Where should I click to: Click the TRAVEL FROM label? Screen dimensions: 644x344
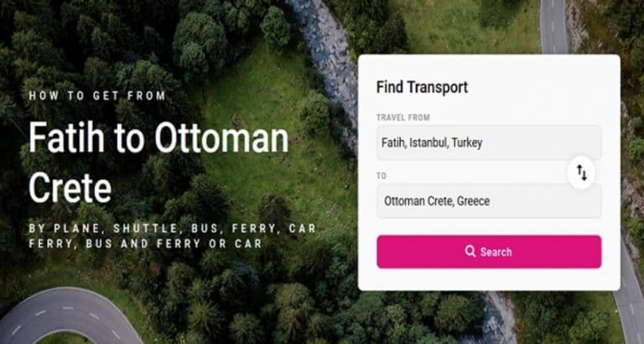click(403, 117)
